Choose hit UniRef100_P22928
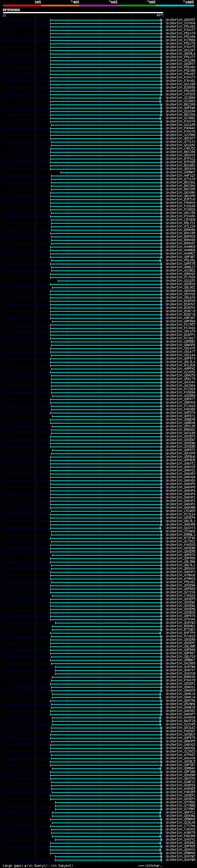Image resolution: width=197 pixels, height=868 pixels. [180, 389]
